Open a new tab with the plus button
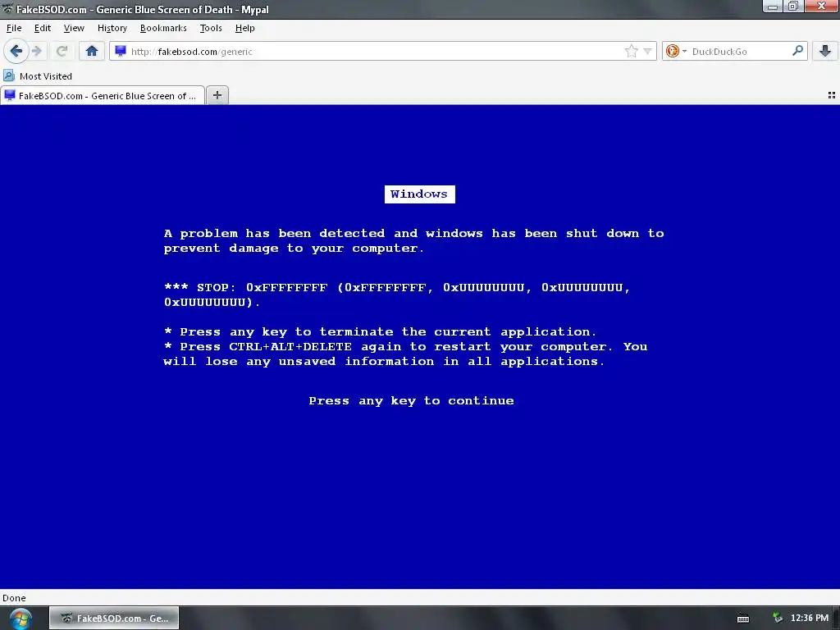Viewport: 840px width, 630px height. tap(217, 95)
